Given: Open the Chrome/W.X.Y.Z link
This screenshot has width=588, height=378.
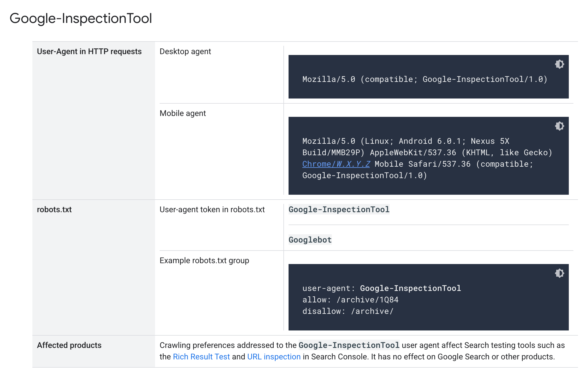Looking at the screenshot, I should (336, 164).
